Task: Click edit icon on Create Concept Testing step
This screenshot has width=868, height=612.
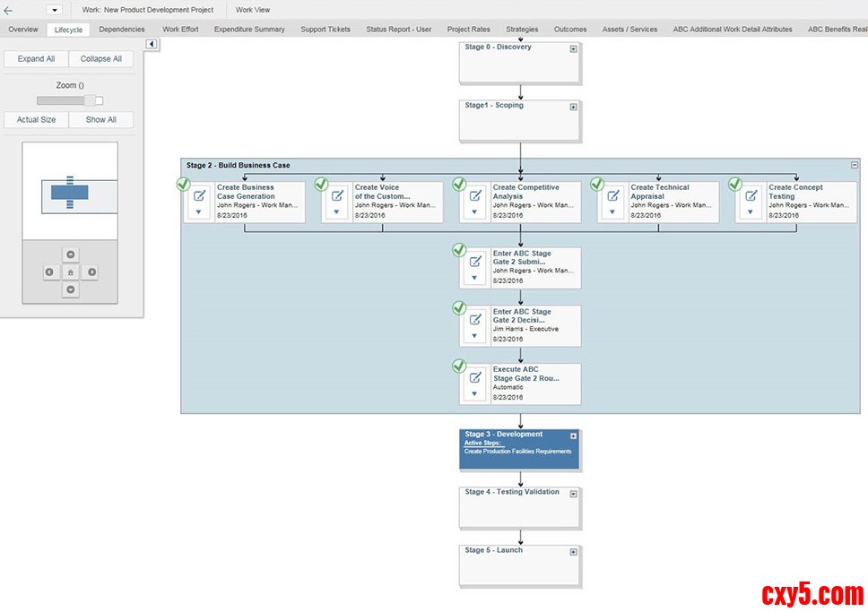Action: click(751, 195)
